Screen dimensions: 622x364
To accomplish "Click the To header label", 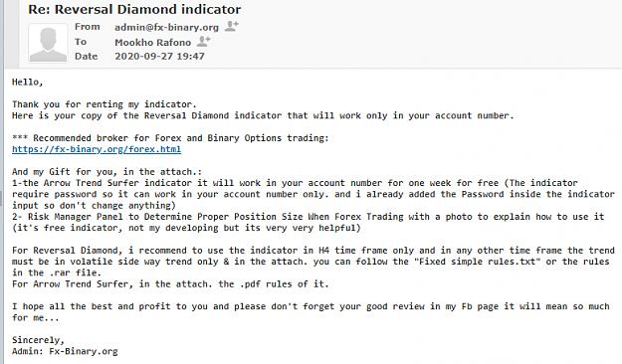I will [x=81, y=42].
